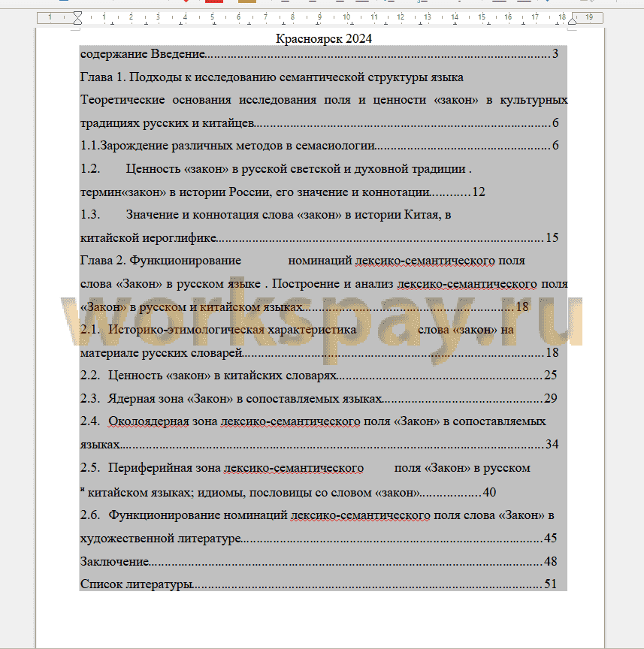
Task: Click the "Глава 1. Подходы к исследованию" line
Action: 272,77
